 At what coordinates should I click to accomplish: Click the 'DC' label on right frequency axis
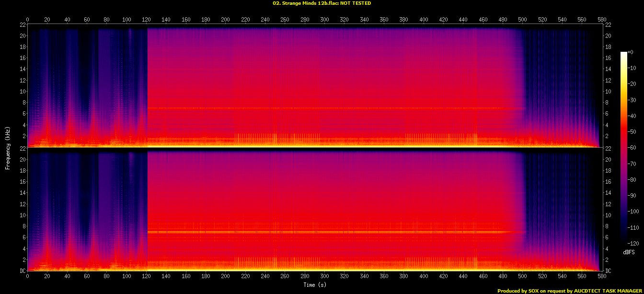608,271
